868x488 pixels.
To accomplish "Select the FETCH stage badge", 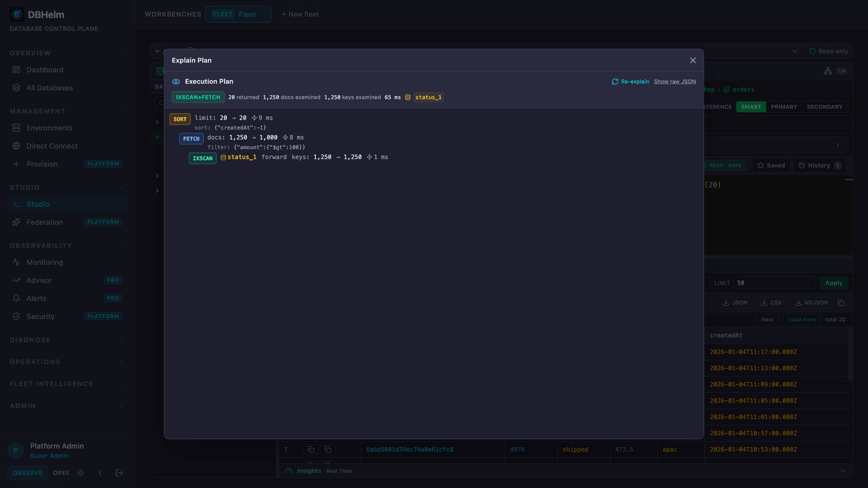I will (x=191, y=139).
